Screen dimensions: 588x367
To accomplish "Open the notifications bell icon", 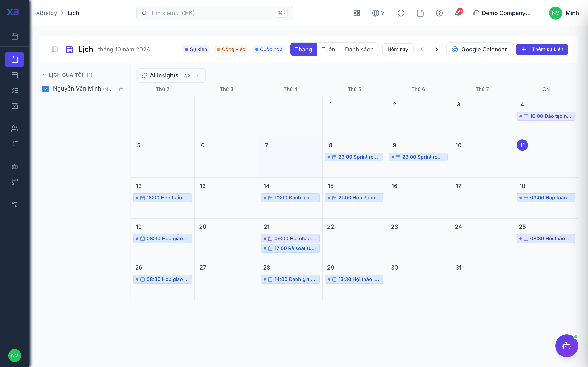I will 458,13.
